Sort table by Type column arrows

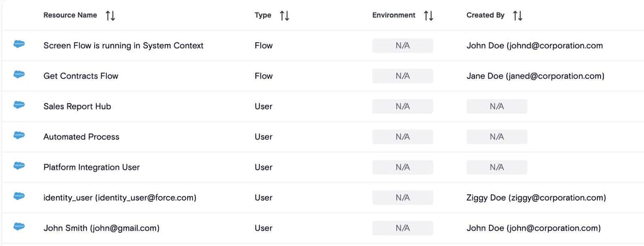pyautogui.click(x=284, y=15)
